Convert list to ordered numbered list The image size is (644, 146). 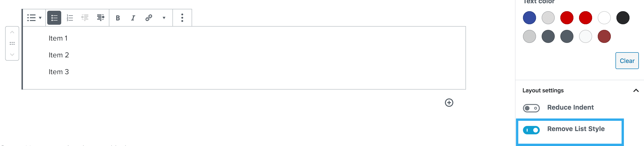click(70, 18)
